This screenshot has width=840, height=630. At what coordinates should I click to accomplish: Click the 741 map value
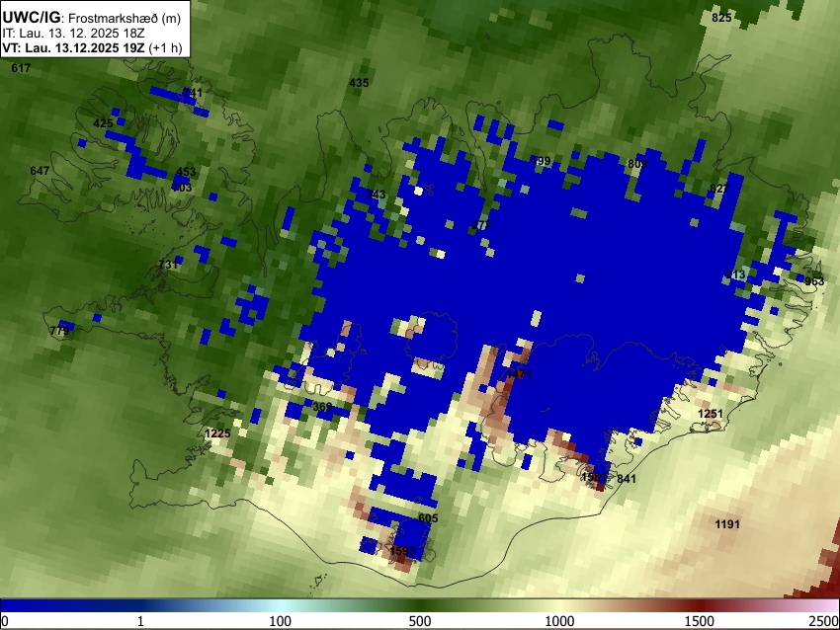tap(193, 93)
